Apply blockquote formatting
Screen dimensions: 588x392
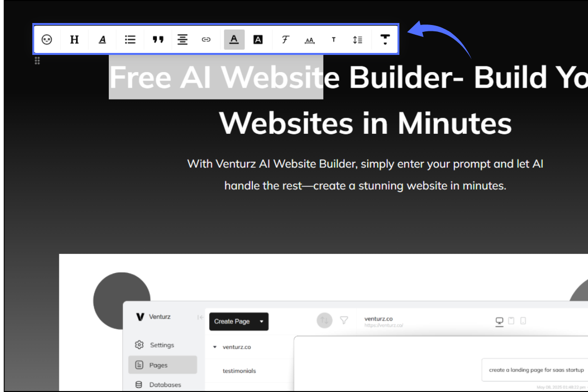[x=158, y=40]
